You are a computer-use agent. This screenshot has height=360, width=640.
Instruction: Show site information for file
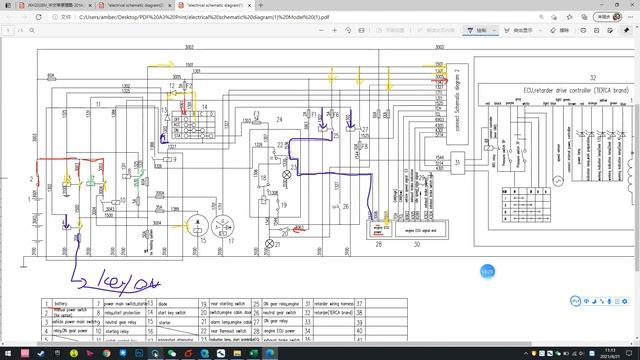pos(62,17)
